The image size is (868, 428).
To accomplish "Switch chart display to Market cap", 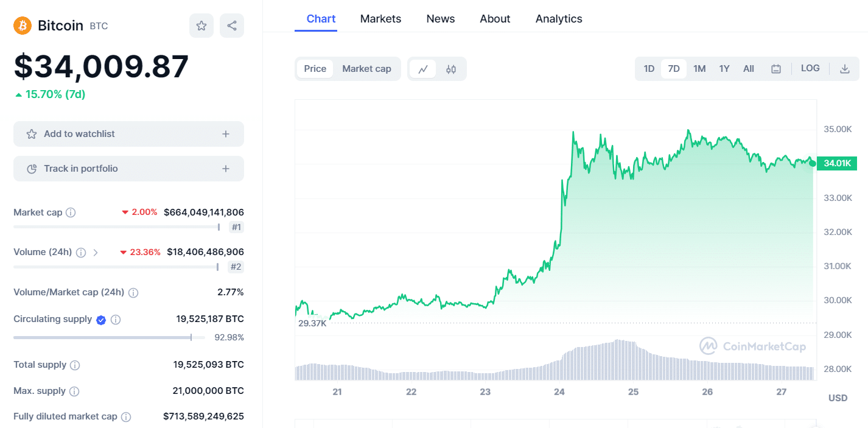I will pos(366,68).
